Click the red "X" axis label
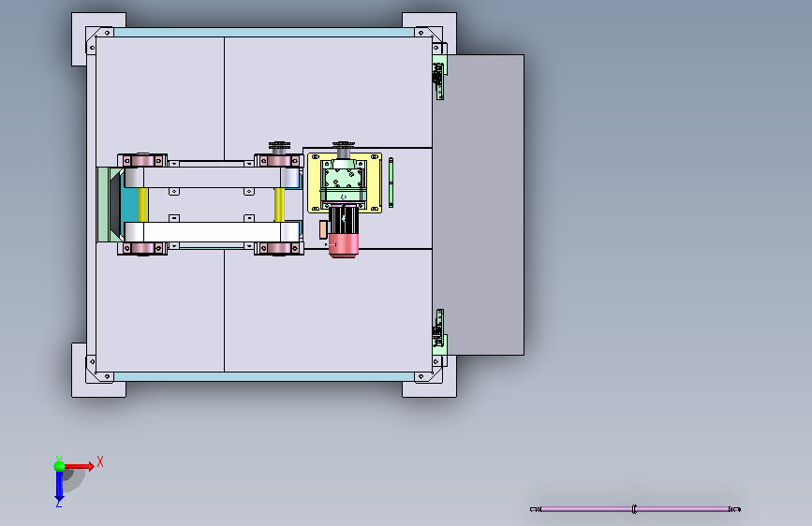The width and height of the screenshot is (812, 526). (100, 461)
